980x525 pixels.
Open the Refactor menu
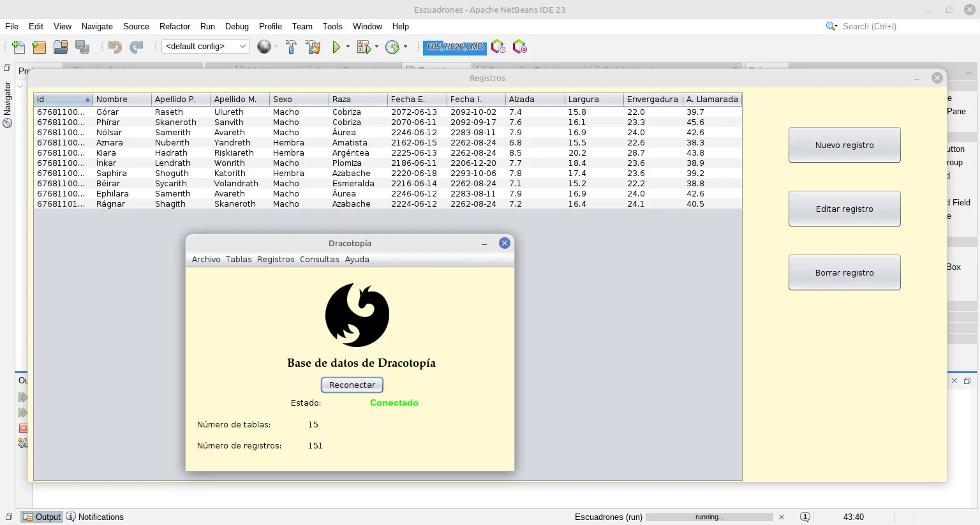[x=174, y=26]
